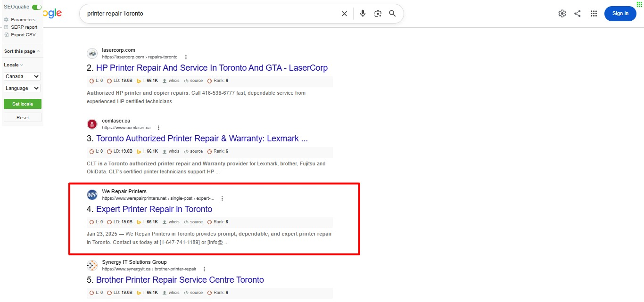
Task: View source for the comlaser result
Action: click(x=193, y=151)
